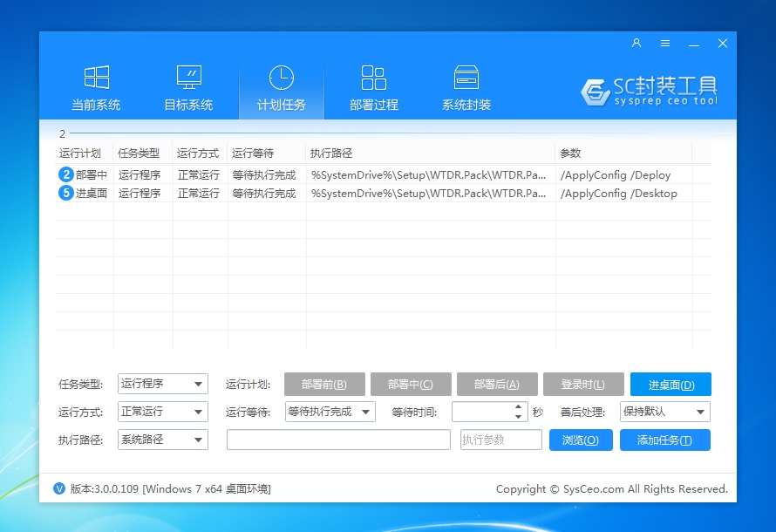Open the hamburger menu icon in title bar
The image size is (776, 532).
point(665,43)
